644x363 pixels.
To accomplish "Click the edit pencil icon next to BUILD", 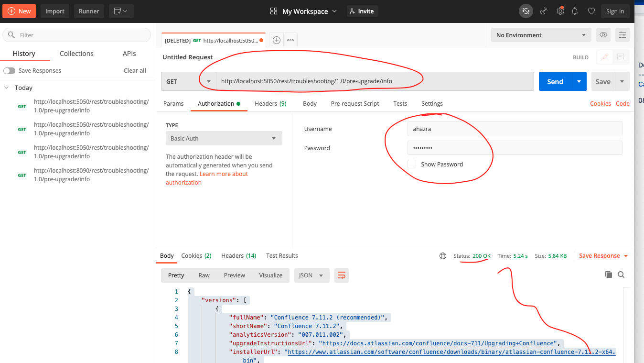I will (x=605, y=57).
